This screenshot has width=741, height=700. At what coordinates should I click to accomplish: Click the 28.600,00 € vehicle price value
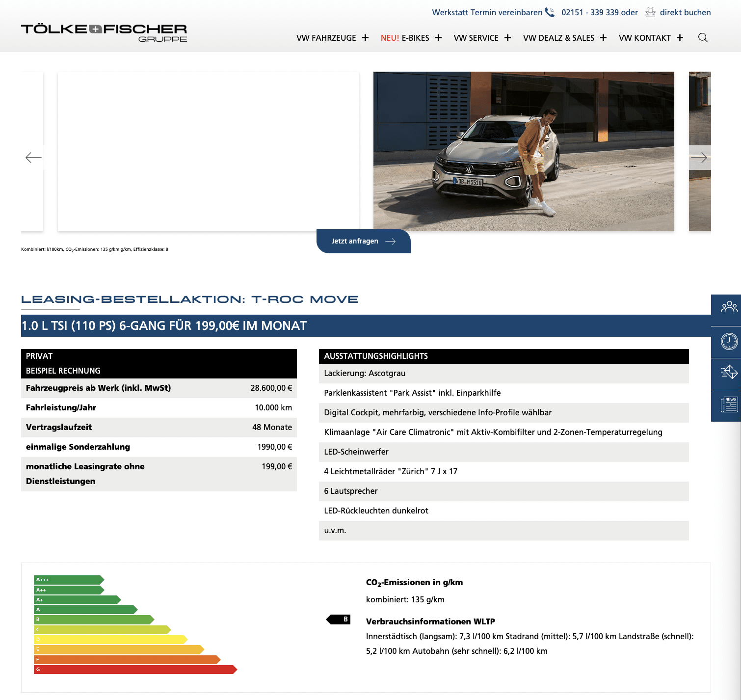pyautogui.click(x=271, y=388)
